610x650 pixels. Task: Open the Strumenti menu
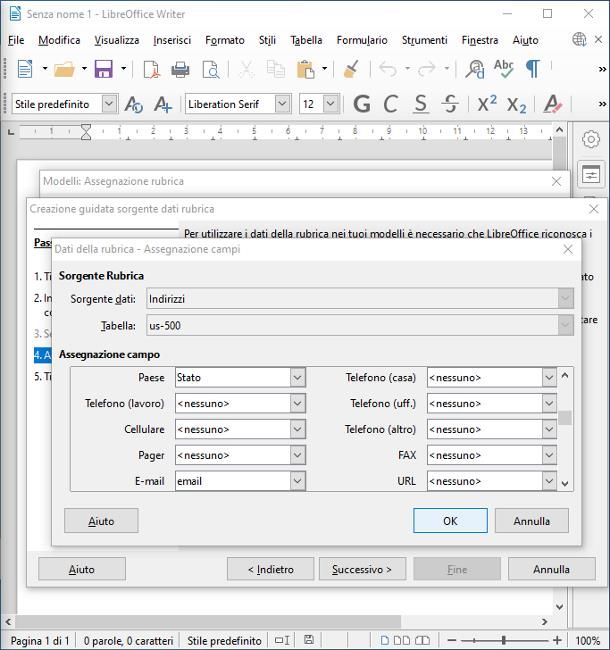424,40
